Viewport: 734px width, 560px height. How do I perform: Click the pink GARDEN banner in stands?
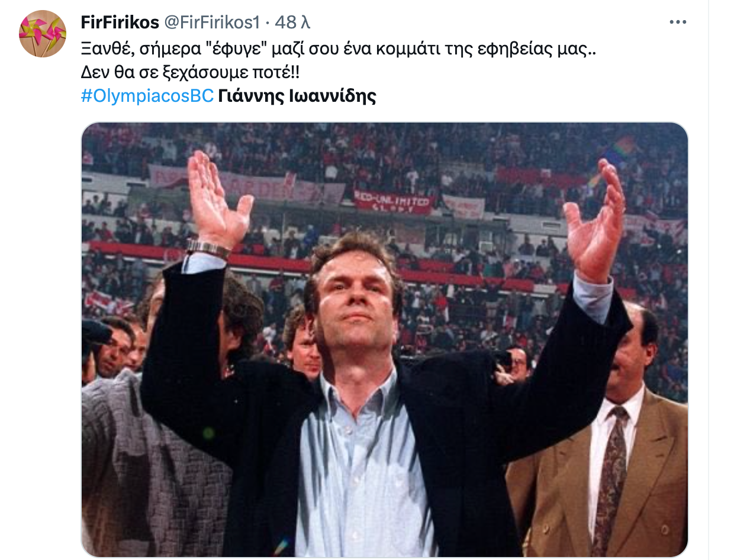coord(246,185)
